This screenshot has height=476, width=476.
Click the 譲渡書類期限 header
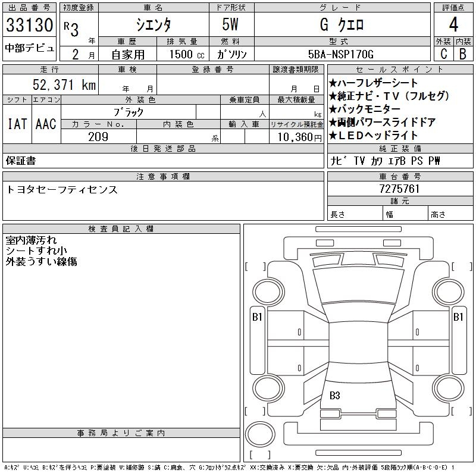296,70
